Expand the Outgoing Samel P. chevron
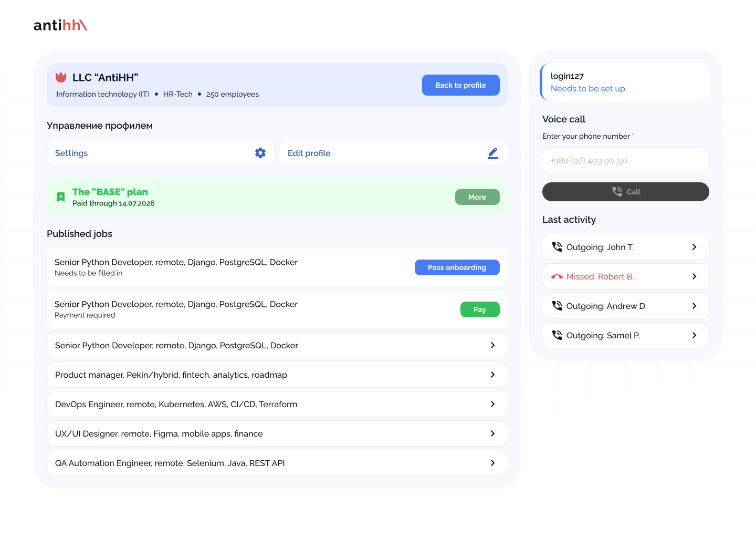 [694, 335]
